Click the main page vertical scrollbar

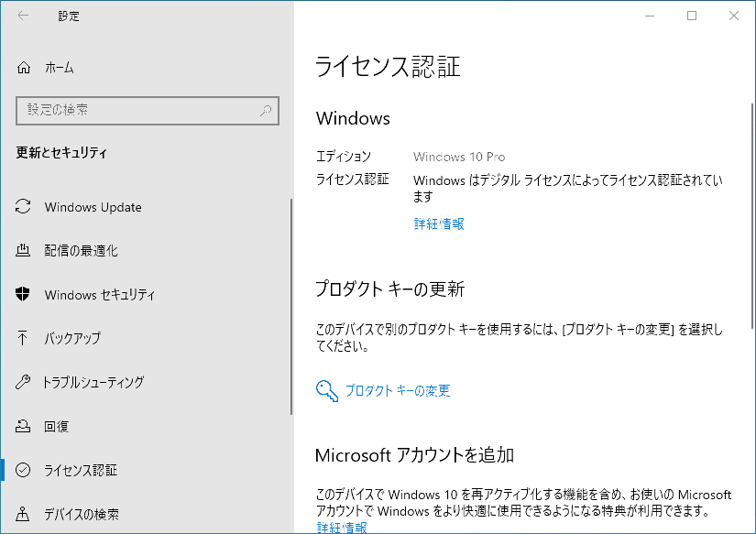tap(751, 216)
